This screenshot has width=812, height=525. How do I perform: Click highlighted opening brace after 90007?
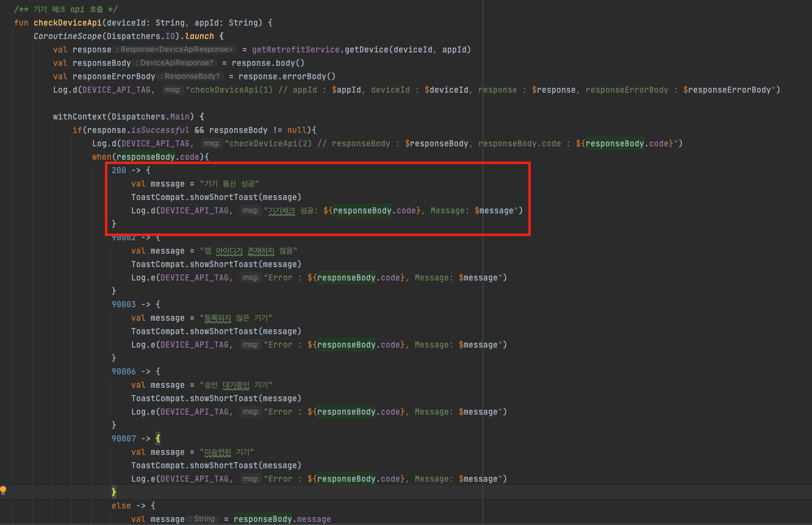tap(157, 438)
